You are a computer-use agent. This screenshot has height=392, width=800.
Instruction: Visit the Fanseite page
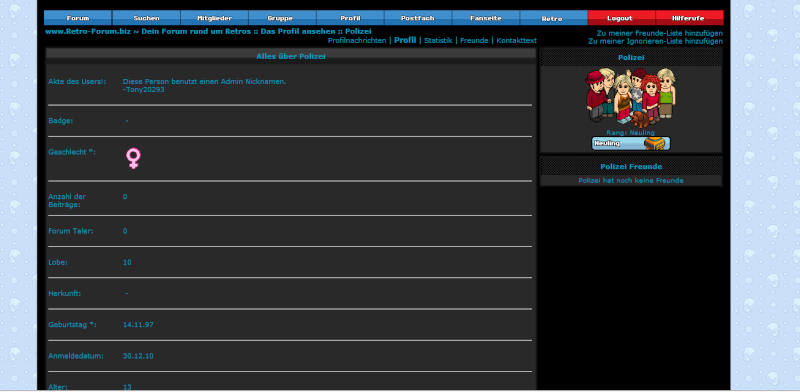[x=486, y=18]
